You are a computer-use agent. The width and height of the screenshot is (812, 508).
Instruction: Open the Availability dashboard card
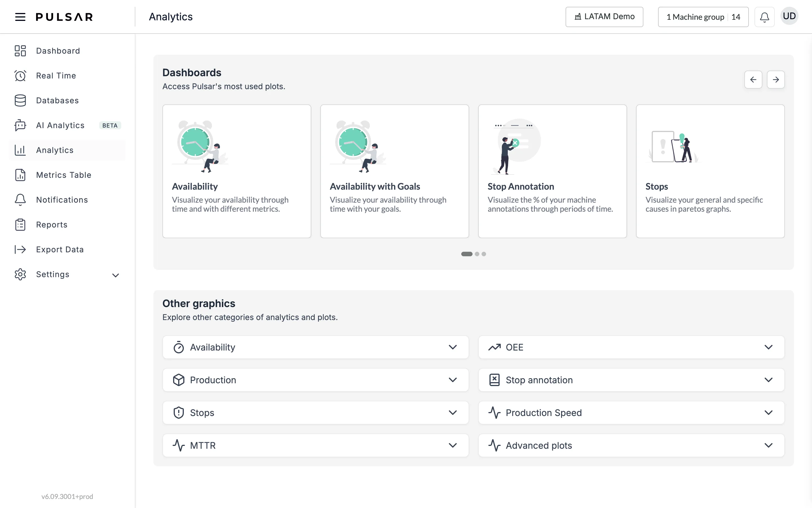(x=237, y=171)
